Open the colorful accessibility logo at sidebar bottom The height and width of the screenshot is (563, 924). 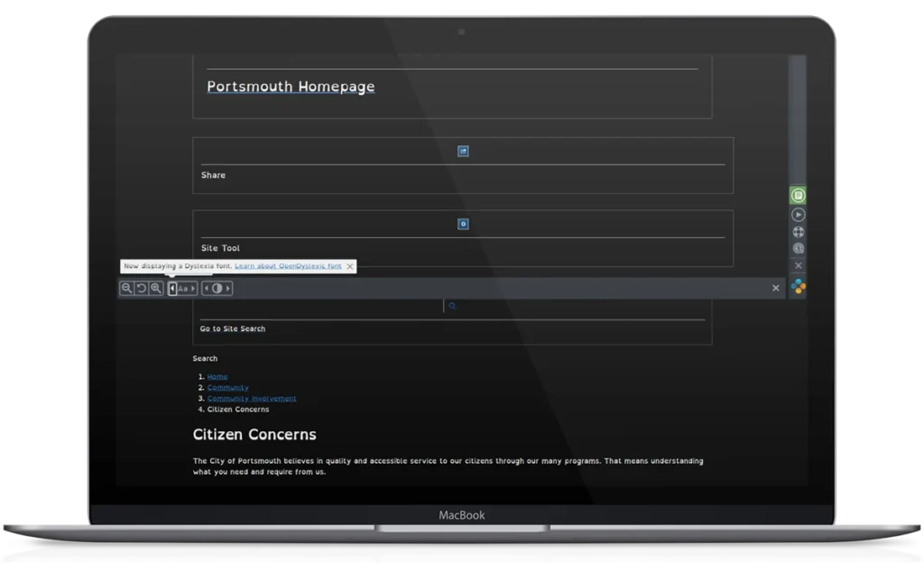pyautogui.click(x=798, y=286)
